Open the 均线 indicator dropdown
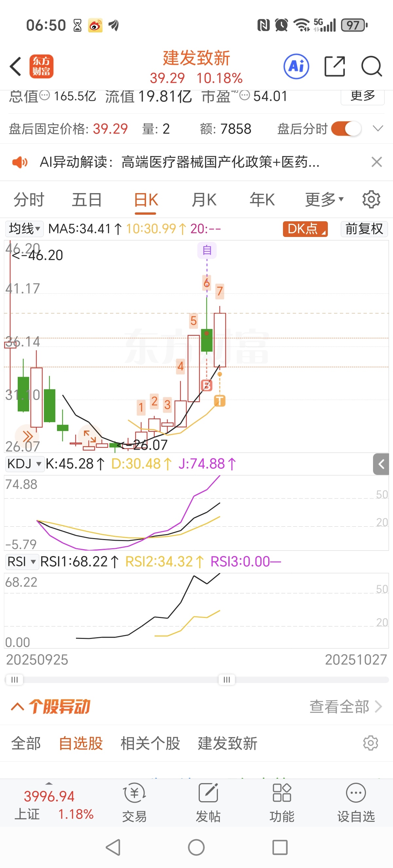Viewport: 393px width, 868px height. click(24, 229)
